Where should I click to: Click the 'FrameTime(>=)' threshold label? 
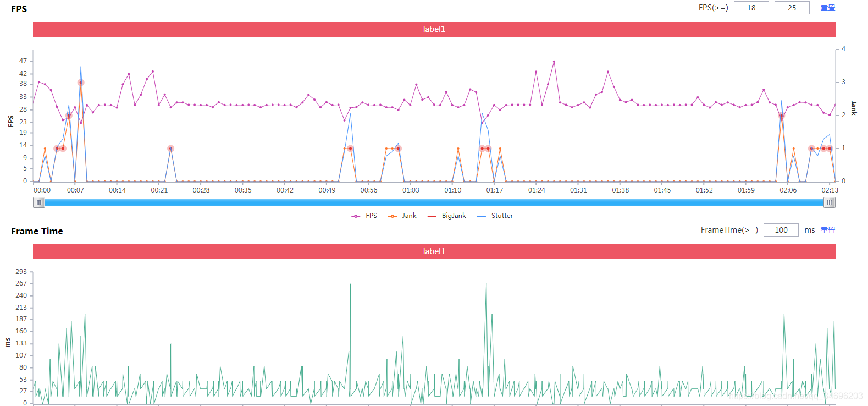tap(729, 230)
